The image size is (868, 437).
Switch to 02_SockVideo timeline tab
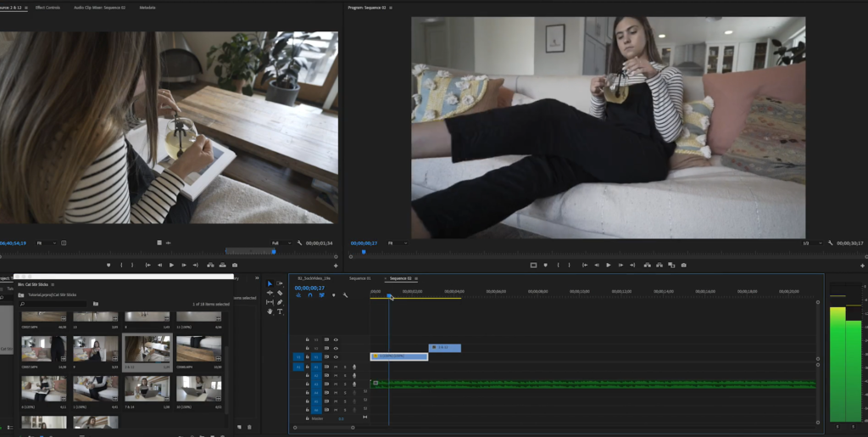314,278
